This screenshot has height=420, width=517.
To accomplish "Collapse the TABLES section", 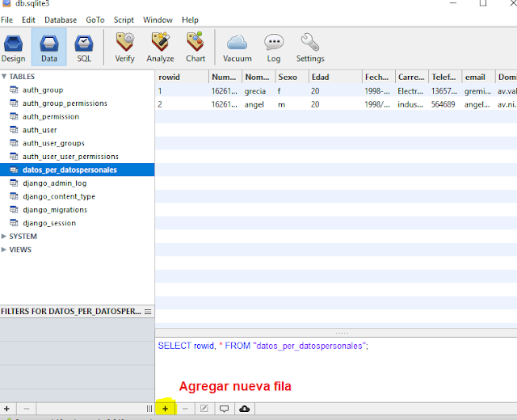I will (x=4, y=77).
